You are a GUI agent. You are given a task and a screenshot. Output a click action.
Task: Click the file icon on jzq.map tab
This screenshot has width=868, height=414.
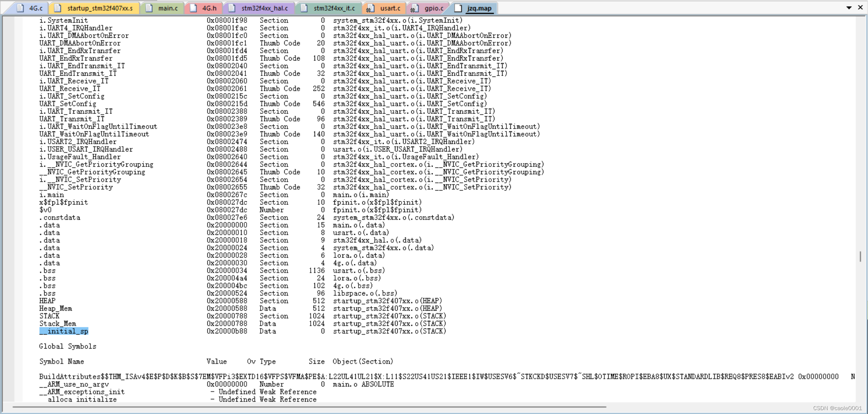[x=458, y=8]
